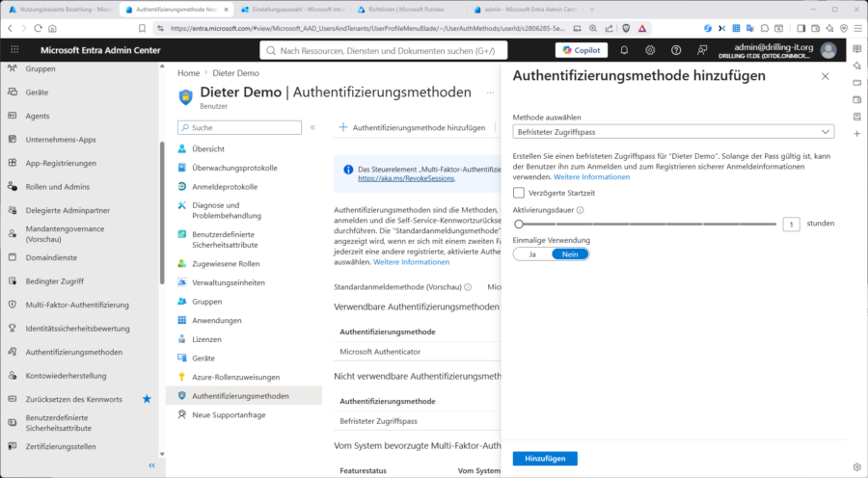Open notifications bell icon

(x=624, y=50)
